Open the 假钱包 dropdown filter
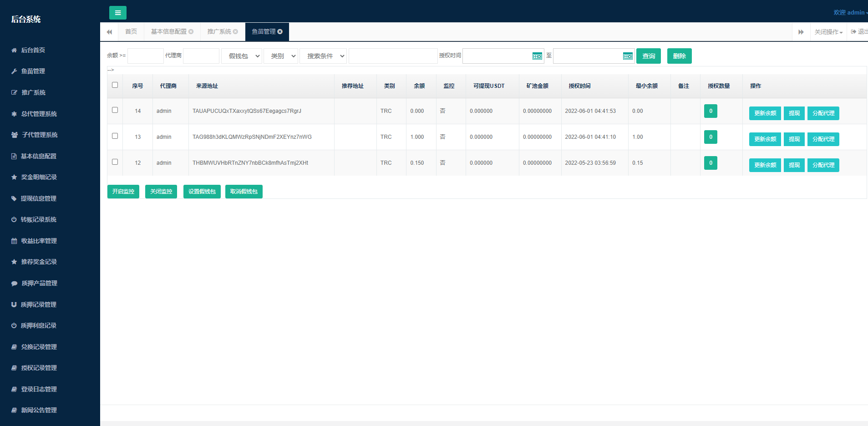868x426 pixels. click(x=242, y=56)
